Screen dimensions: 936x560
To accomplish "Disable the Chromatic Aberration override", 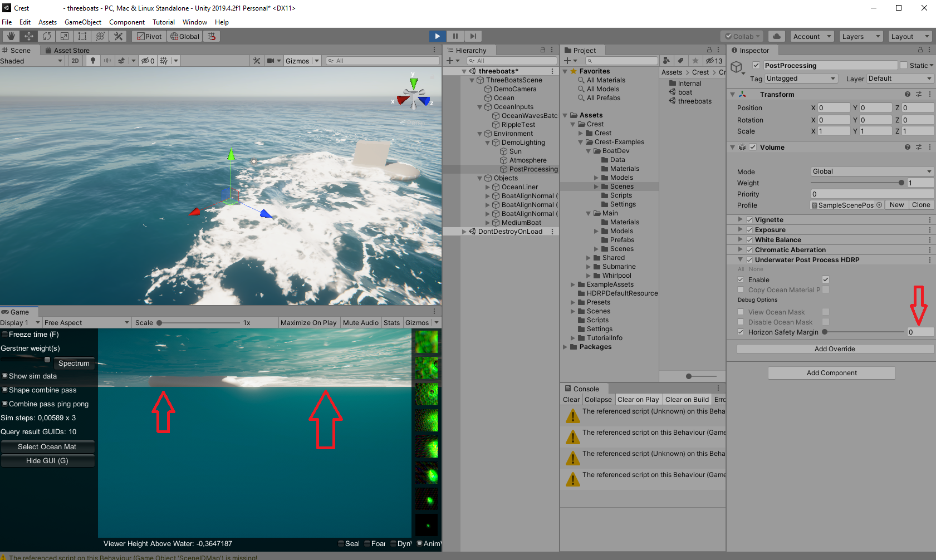I will 749,249.
